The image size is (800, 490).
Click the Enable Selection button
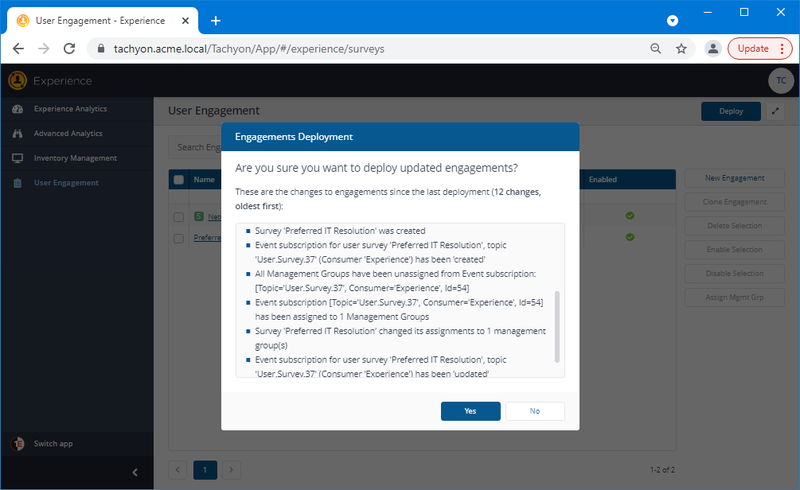734,250
